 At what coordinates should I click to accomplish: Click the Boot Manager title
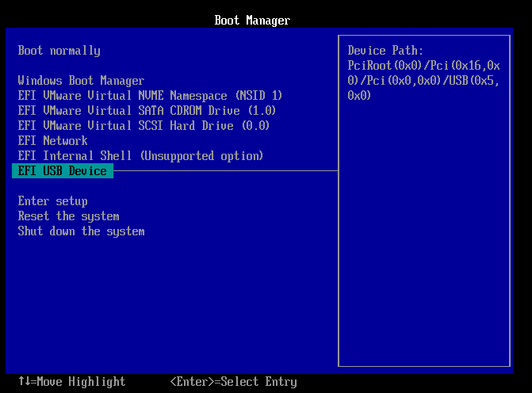pyautogui.click(x=252, y=21)
